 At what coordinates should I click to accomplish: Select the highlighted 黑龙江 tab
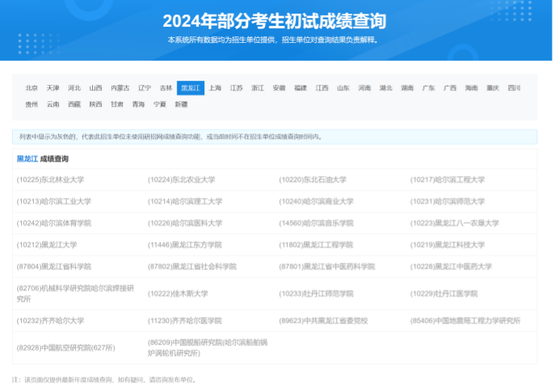click(x=191, y=87)
